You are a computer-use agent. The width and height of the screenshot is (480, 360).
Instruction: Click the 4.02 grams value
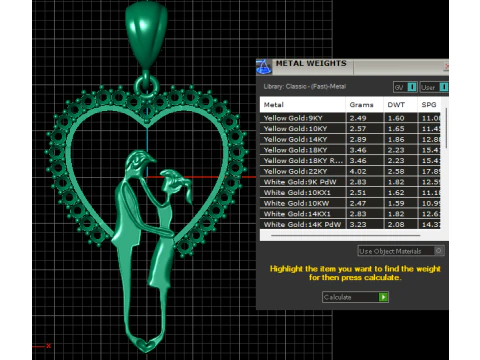pos(358,171)
